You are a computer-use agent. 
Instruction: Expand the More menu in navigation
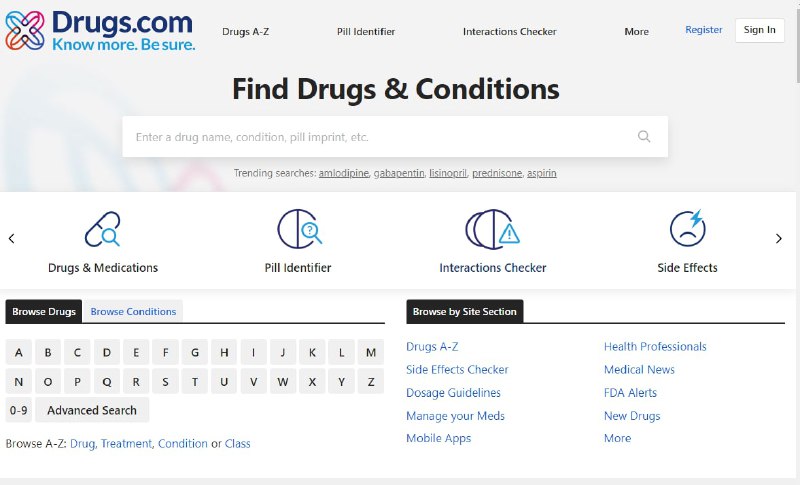[636, 32]
